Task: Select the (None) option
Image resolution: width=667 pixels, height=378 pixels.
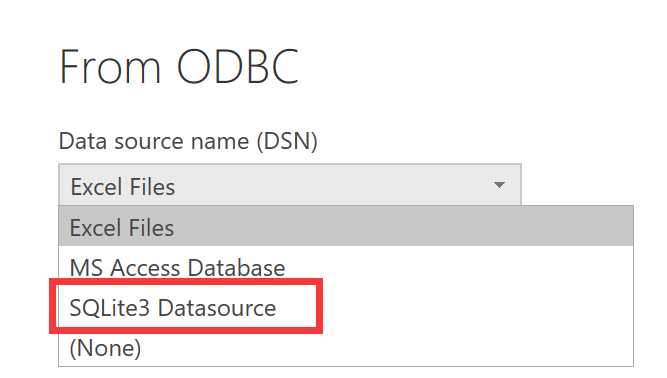Action: pos(345,347)
